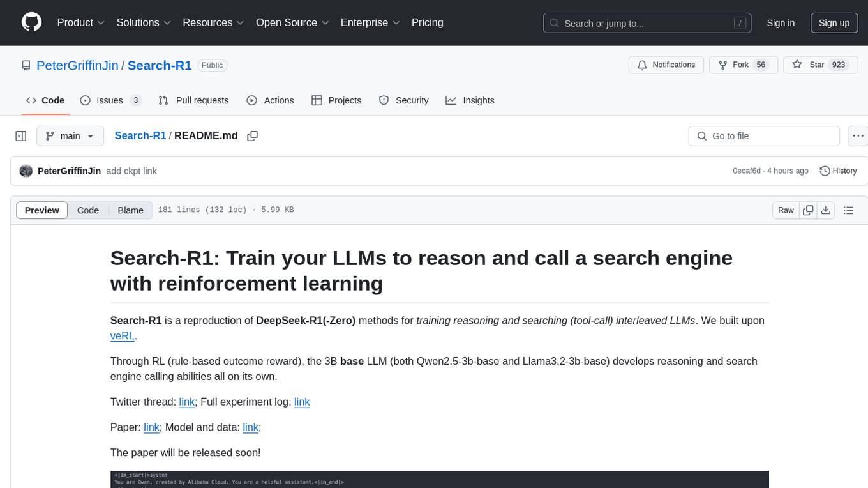Expand the Enterprise menu

(371, 22)
